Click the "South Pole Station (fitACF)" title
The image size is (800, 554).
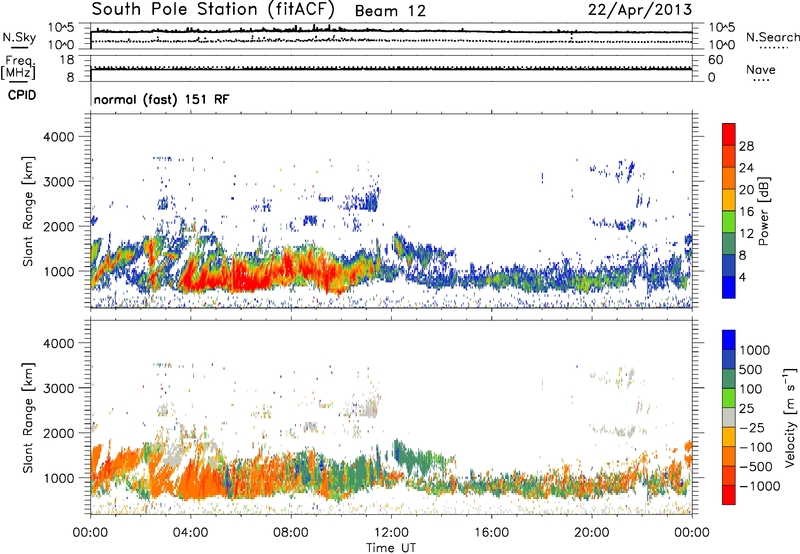tap(213, 9)
